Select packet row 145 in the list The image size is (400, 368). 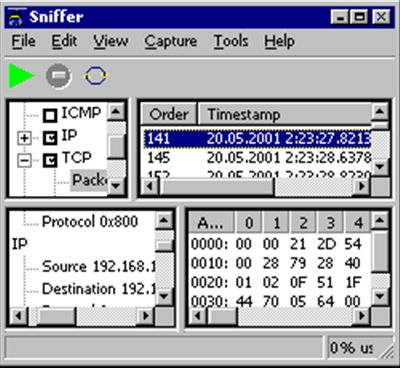pos(257,158)
